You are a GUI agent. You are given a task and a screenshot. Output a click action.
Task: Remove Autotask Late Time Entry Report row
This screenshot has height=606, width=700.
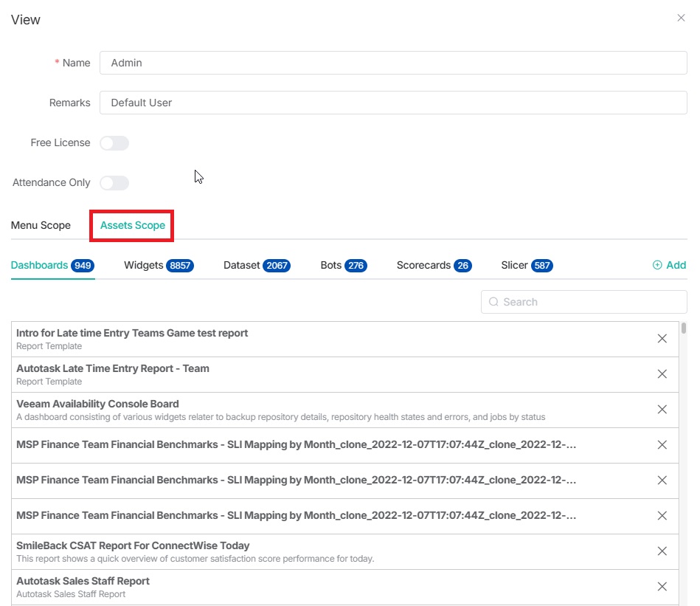click(x=662, y=374)
